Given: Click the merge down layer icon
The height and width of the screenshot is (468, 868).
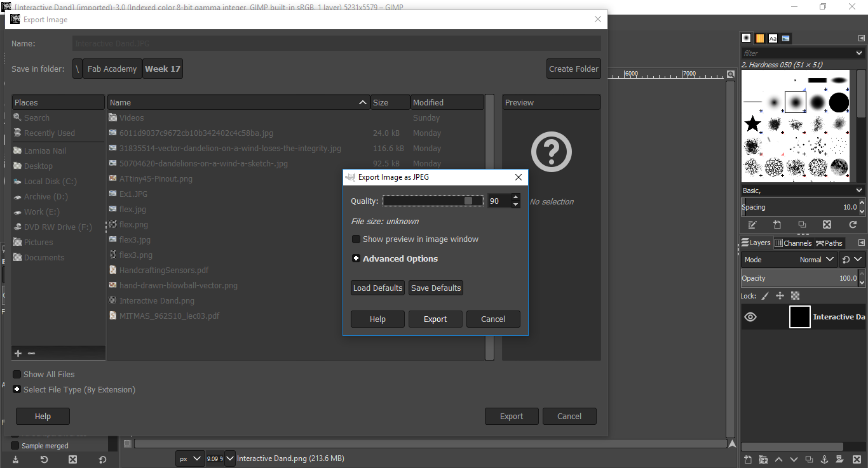Looking at the screenshot, I should (839, 460).
